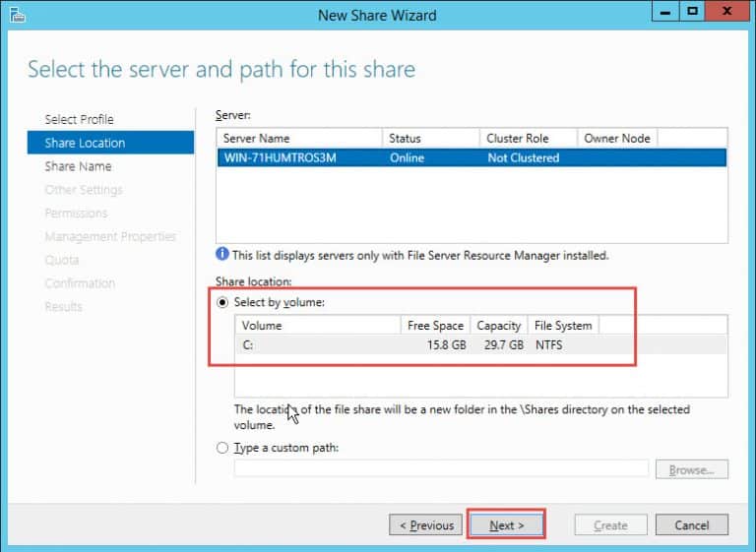Cancel the New Share Wizard
Image resolution: width=756 pixels, height=552 pixels.
coord(691,525)
